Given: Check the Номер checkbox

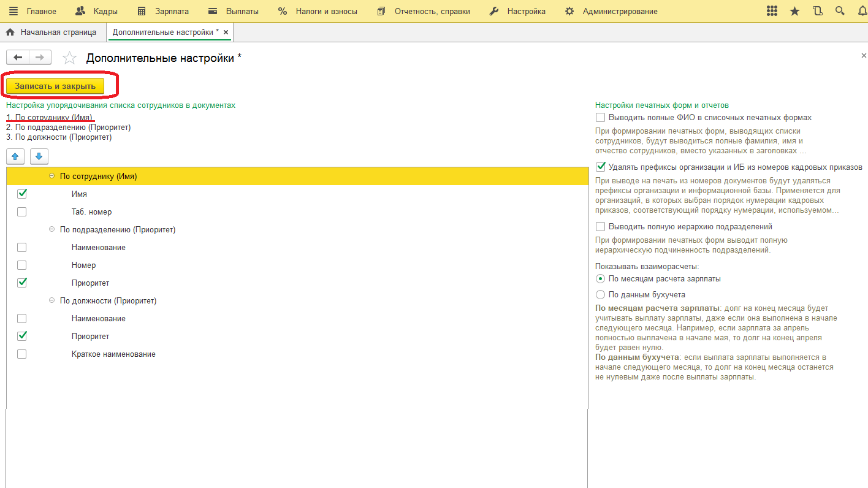Looking at the screenshot, I should [22, 265].
